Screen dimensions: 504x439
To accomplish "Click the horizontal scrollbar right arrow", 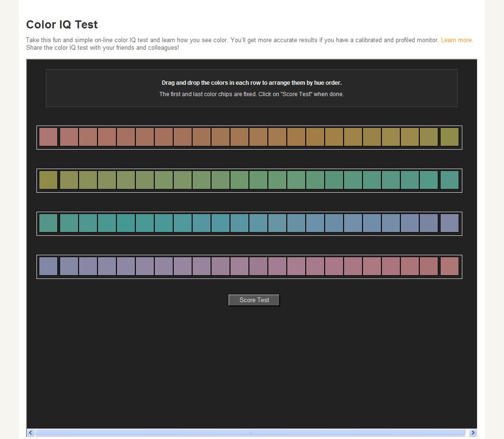I will (473, 432).
